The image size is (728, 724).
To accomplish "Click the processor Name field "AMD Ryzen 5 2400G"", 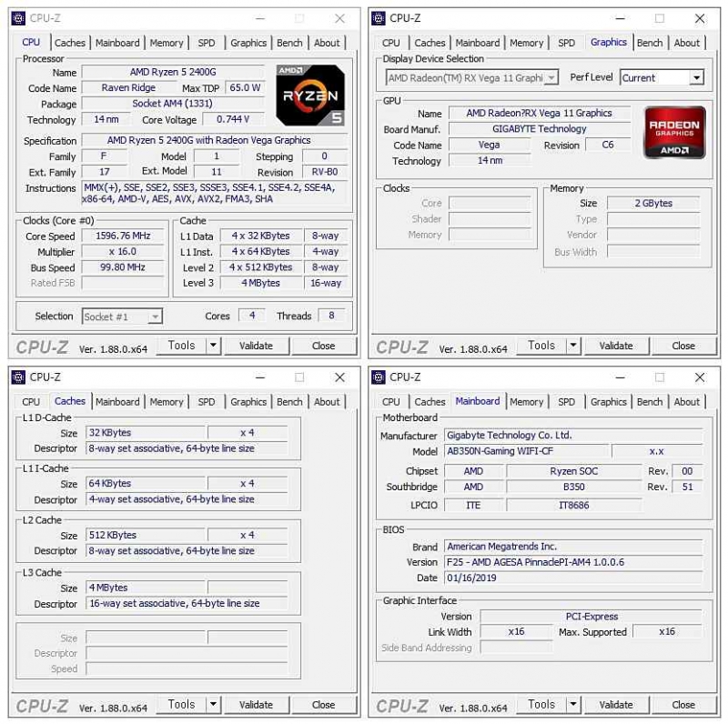I will coord(173,72).
